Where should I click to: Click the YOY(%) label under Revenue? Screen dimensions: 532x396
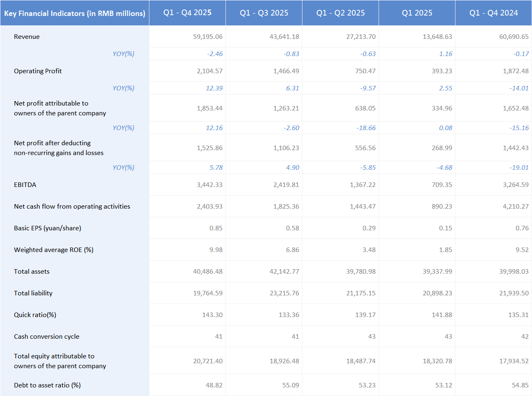pos(123,54)
